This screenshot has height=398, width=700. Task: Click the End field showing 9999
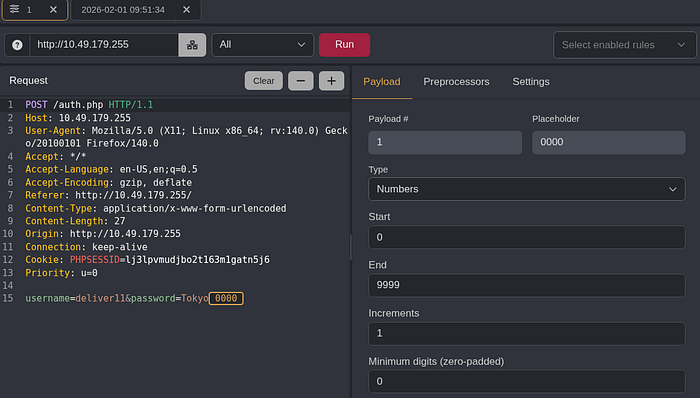(526, 285)
